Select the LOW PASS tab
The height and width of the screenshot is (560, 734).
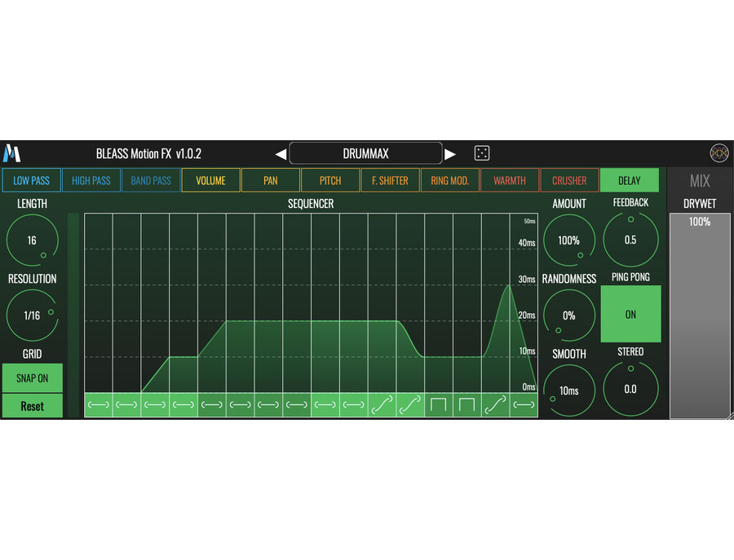[x=31, y=180]
